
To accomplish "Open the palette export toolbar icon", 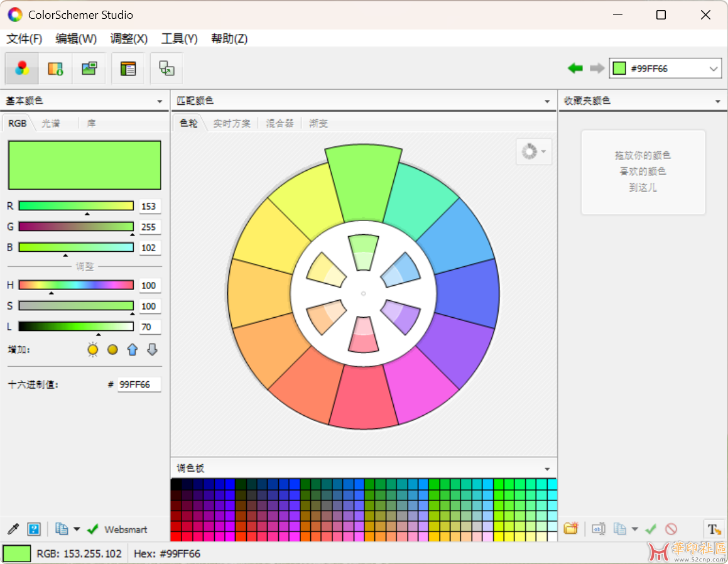I will point(56,68).
